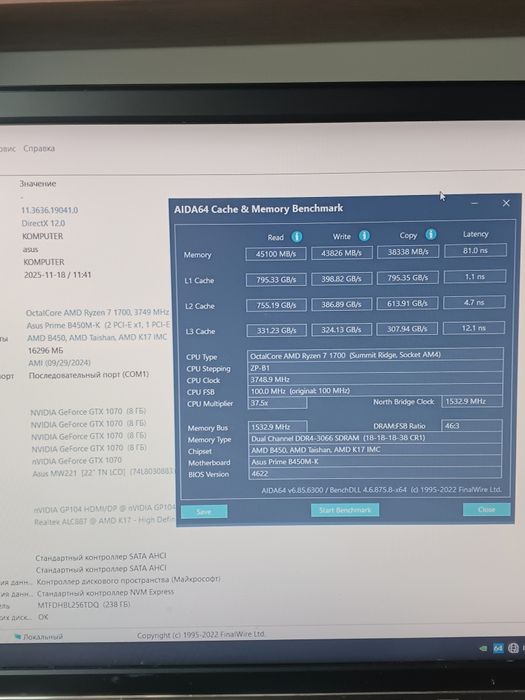Screen dimensions: 525x700
Task: Click Memory Read value 45100 MB/s
Action: [276, 254]
